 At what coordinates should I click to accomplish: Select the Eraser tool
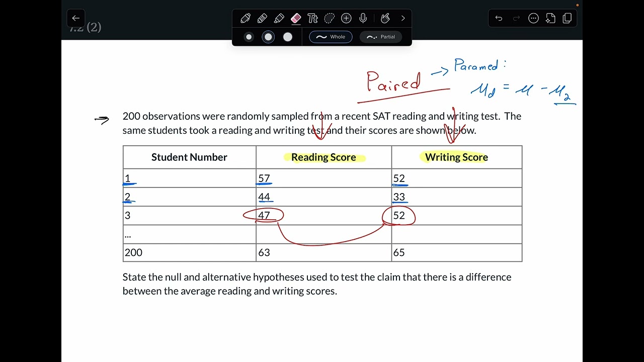click(296, 19)
